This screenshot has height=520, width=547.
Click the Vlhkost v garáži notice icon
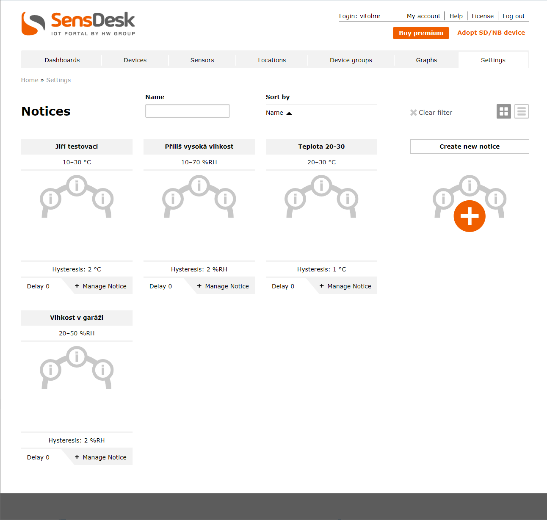(77, 368)
